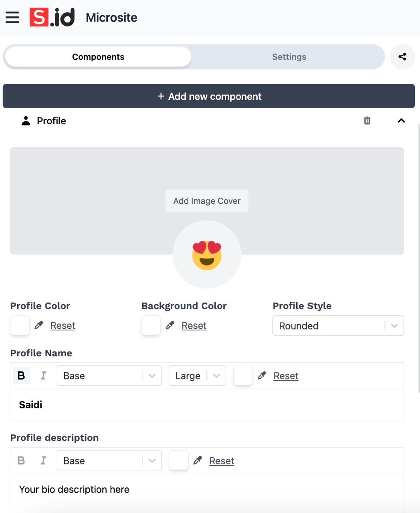Delete the Profile component with trash icon
Viewport: 420px width, 513px height.
[367, 121]
